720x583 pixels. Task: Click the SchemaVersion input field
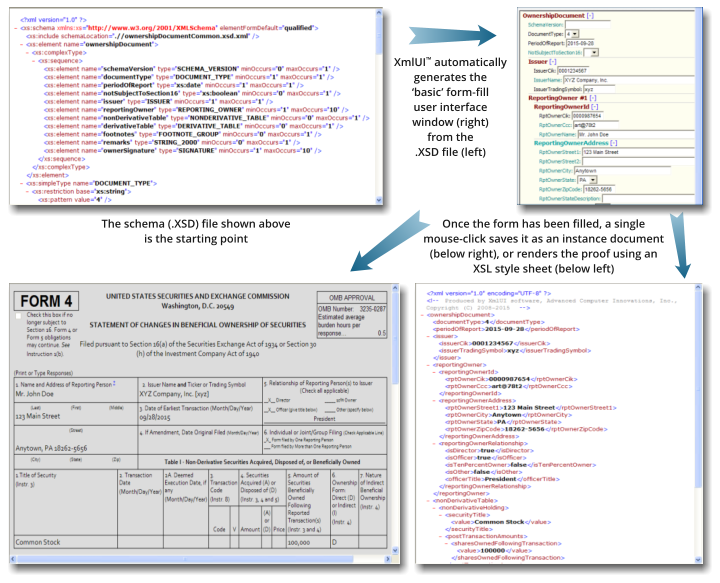588,25
